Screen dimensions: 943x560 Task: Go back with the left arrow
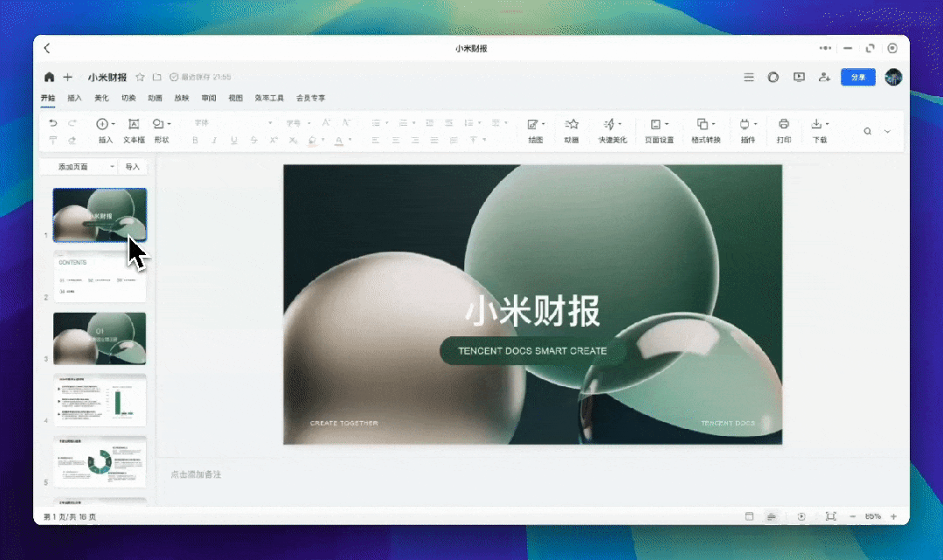coord(47,48)
